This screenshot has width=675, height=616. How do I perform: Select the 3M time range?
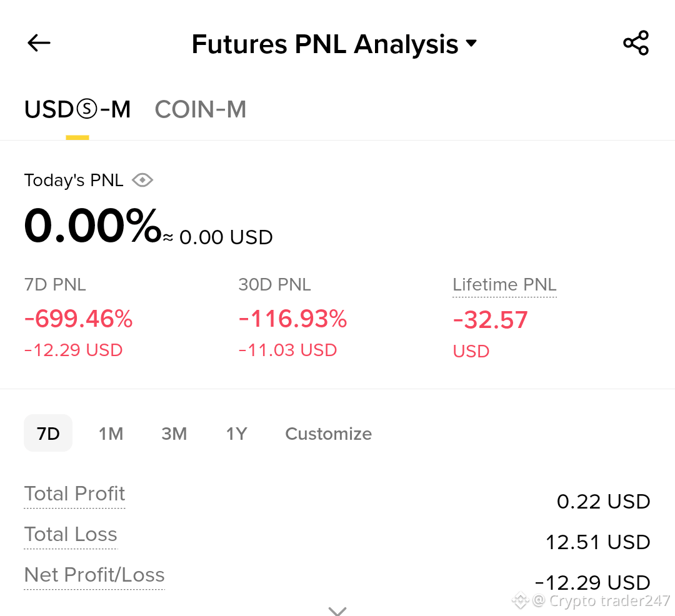point(174,434)
